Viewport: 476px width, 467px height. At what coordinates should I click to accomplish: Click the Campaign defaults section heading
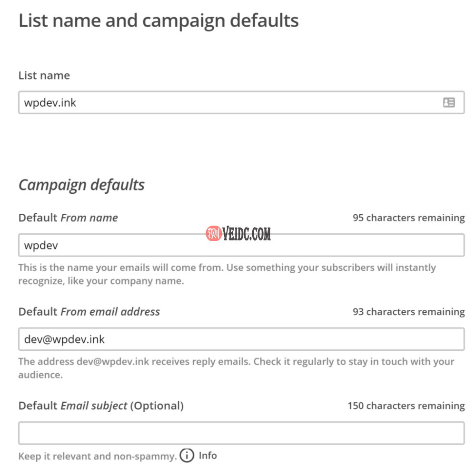[81, 184]
